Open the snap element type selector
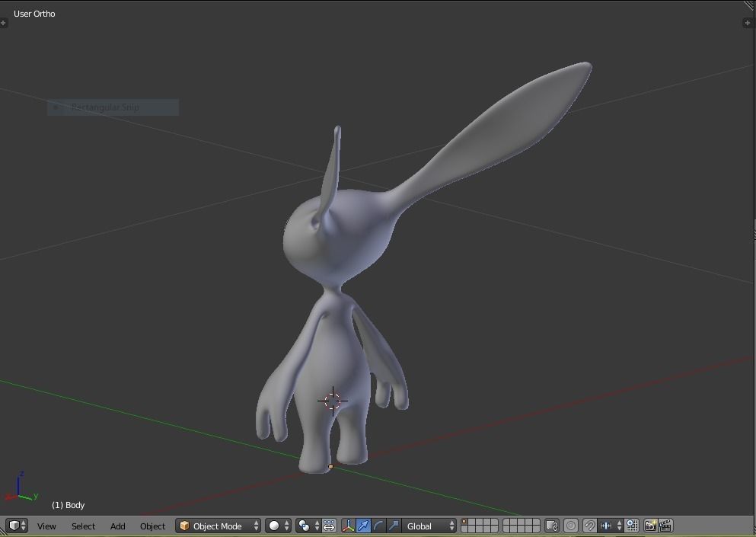756x537 pixels. tap(610, 526)
